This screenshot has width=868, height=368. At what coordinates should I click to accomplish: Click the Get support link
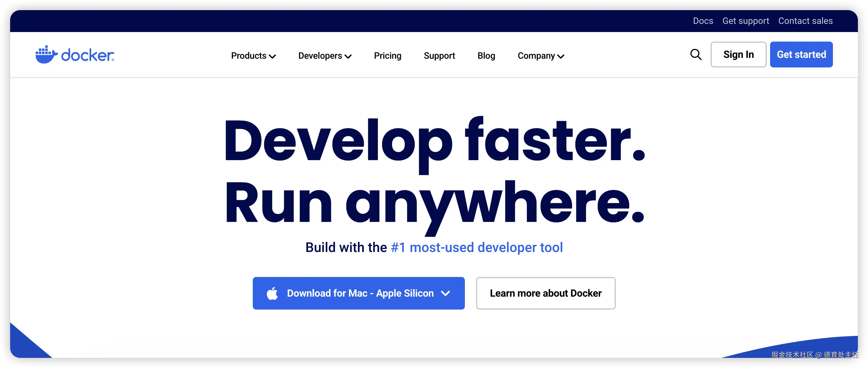[x=745, y=21]
